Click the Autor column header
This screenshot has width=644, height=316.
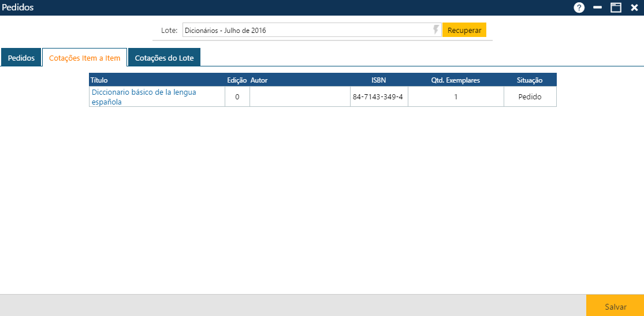tap(259, 80)
